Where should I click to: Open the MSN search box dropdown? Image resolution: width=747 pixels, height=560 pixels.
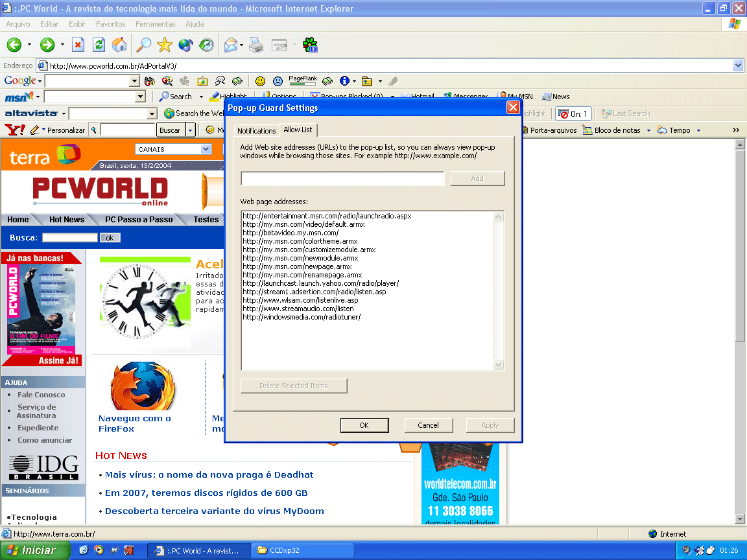[140, 97]
